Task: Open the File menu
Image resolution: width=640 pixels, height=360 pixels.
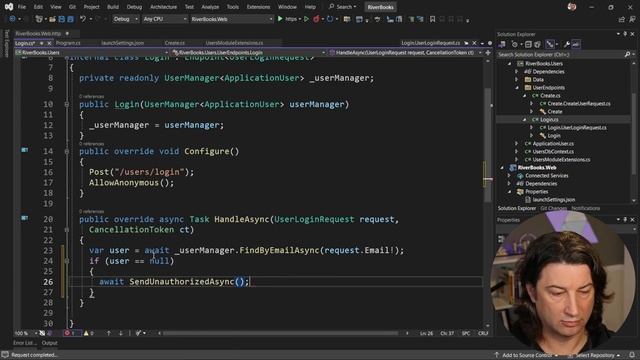Action: (22, 7)
